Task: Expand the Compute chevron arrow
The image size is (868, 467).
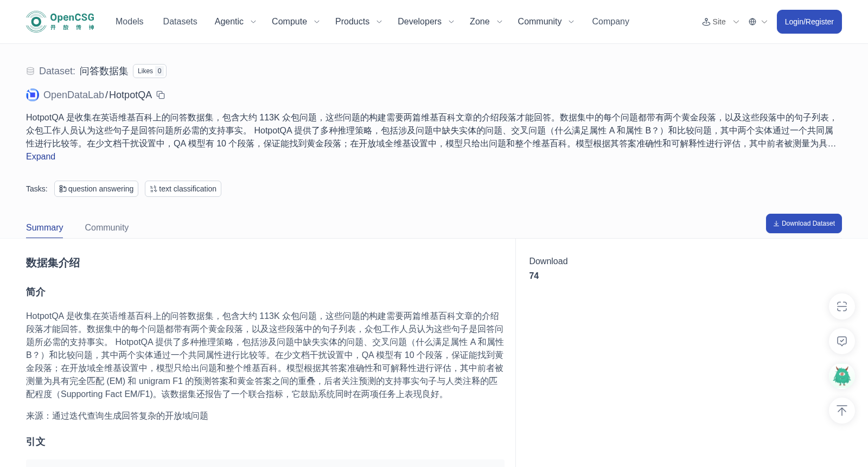Action: pyautogui.click(x=317, y=22)
